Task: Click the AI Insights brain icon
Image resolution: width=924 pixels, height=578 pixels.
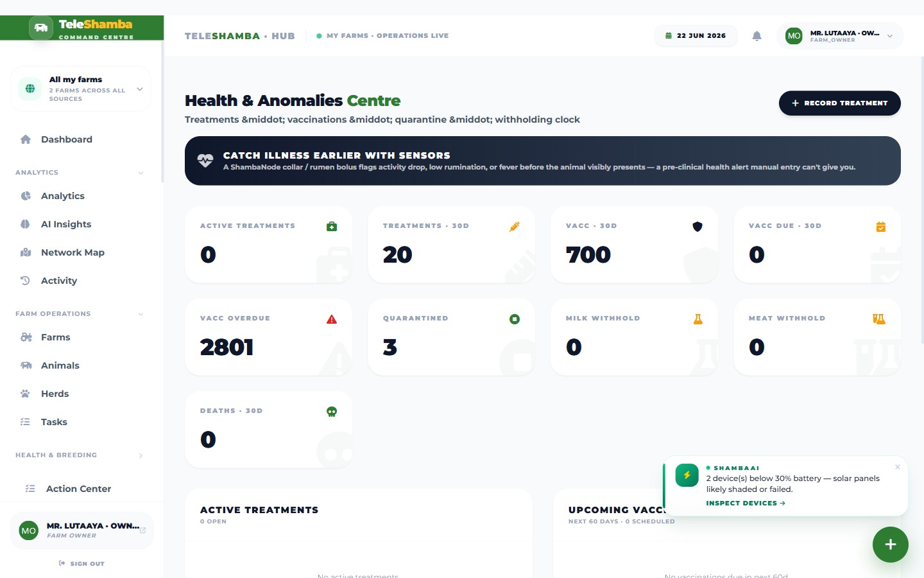Action: pos(26,224)
